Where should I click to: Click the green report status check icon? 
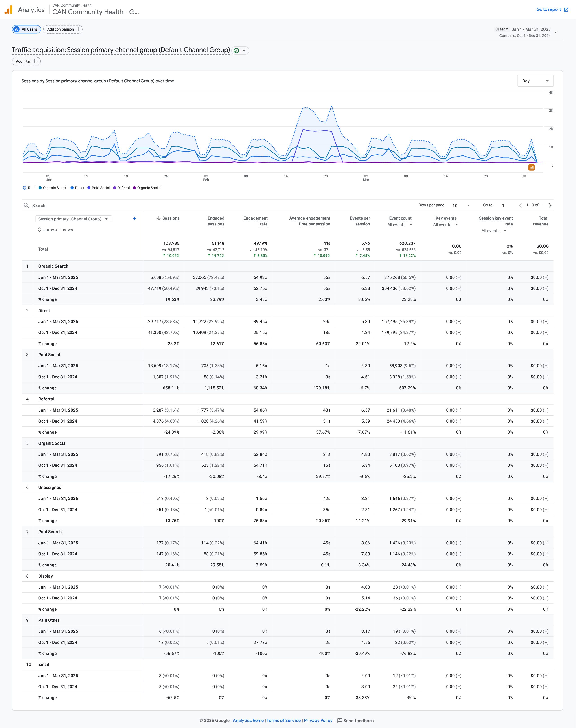tap(237, 50)
